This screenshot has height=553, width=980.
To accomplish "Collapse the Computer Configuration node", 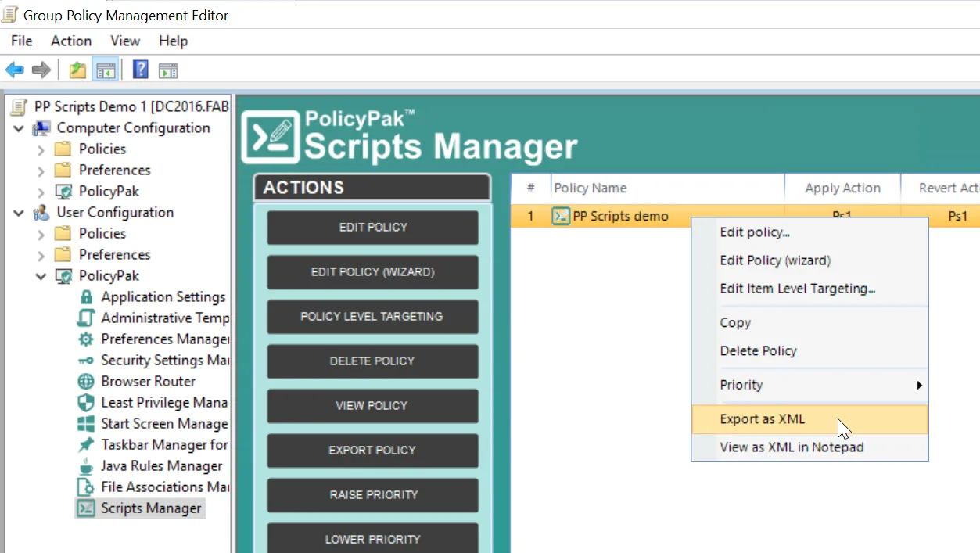I will 19,128.
